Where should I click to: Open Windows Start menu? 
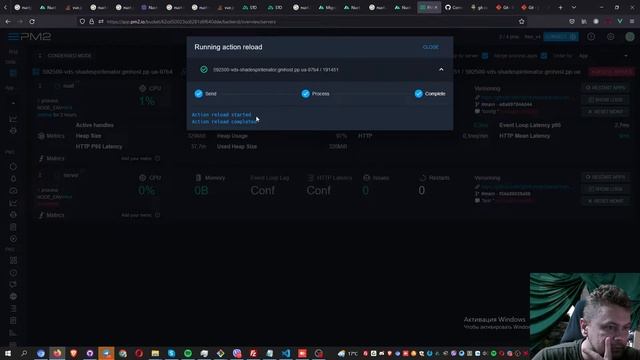[8, 353]
